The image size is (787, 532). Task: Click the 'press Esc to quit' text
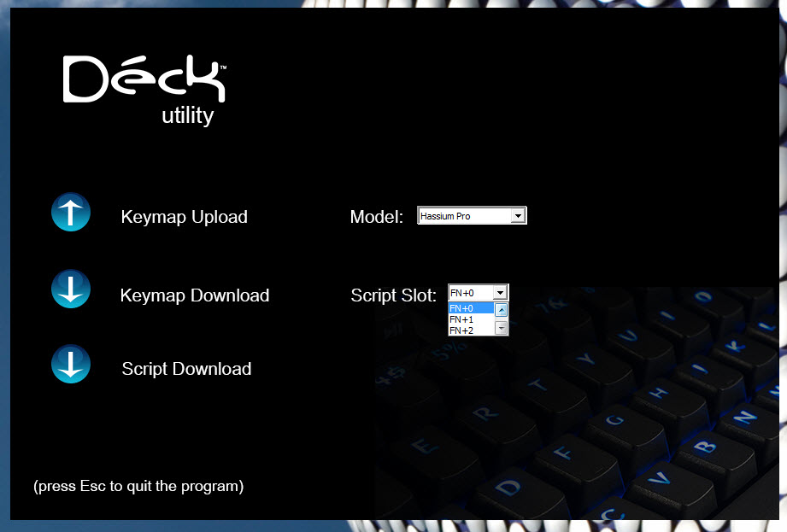(138, 486)
